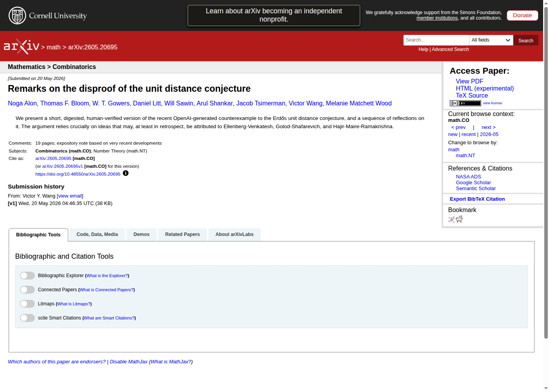Image resolution: width=549 pixels, height=392 pixels.
Task: Open What is MathJax? link
Action: tap(171, 362)
